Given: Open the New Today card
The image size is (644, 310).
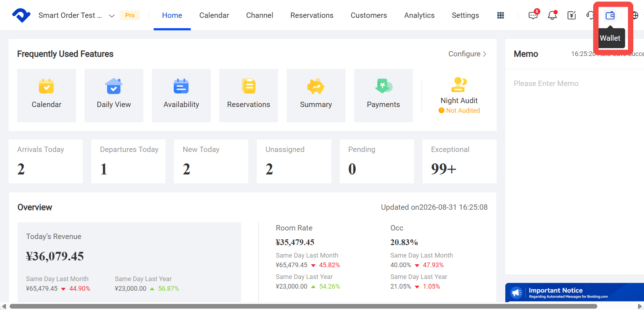Looking at the screenshot, I should coord(211,161).
